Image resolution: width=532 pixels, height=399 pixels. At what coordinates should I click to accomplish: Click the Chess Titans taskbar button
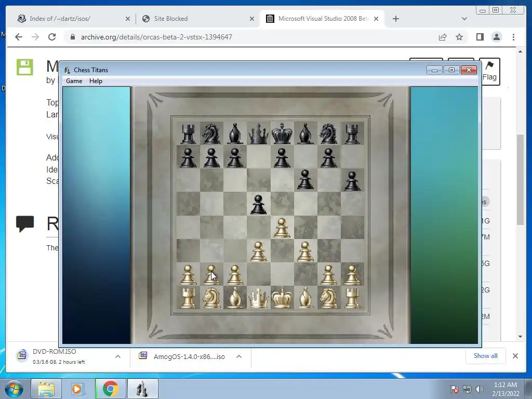[x=142, y=389]
